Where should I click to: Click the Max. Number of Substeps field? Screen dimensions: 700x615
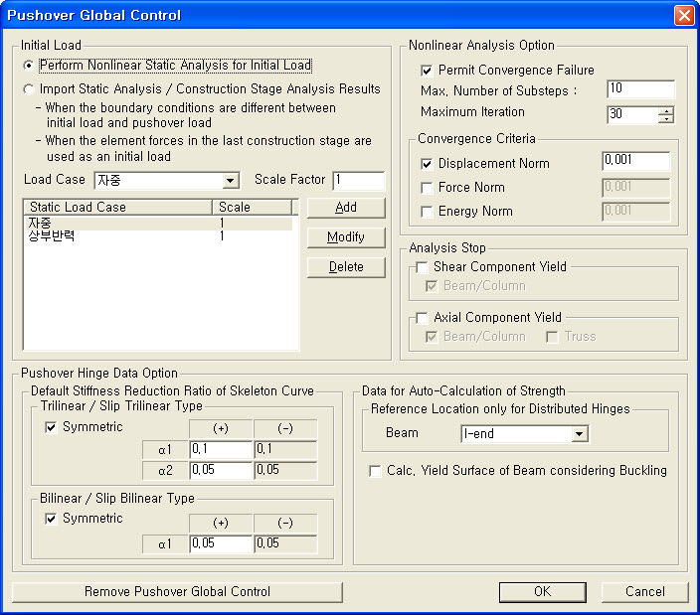640,89
